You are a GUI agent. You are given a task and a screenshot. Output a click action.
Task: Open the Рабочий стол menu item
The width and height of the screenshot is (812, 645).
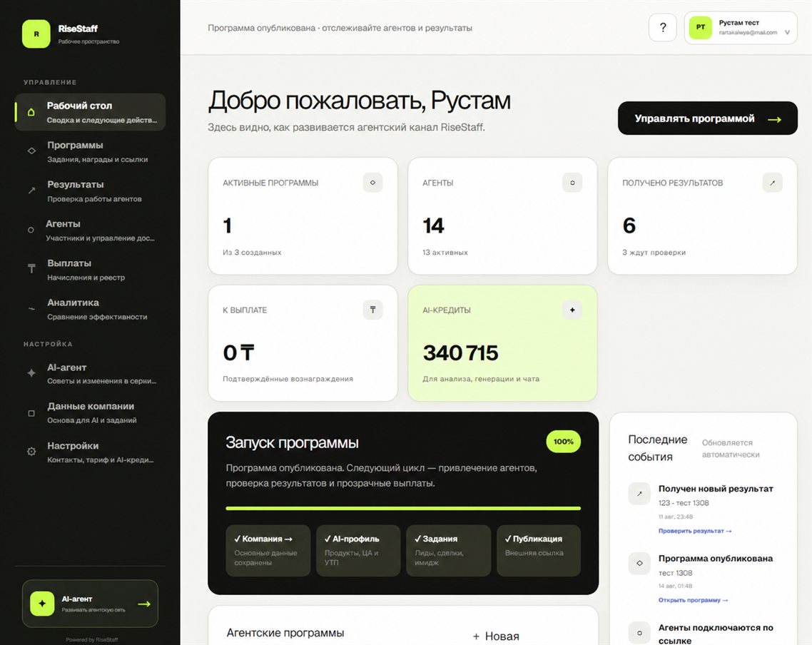pyautogui.click(x=90, y=112)
